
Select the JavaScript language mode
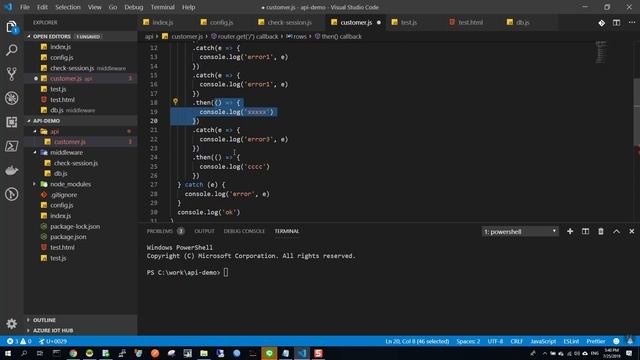(x=543, y=341)
